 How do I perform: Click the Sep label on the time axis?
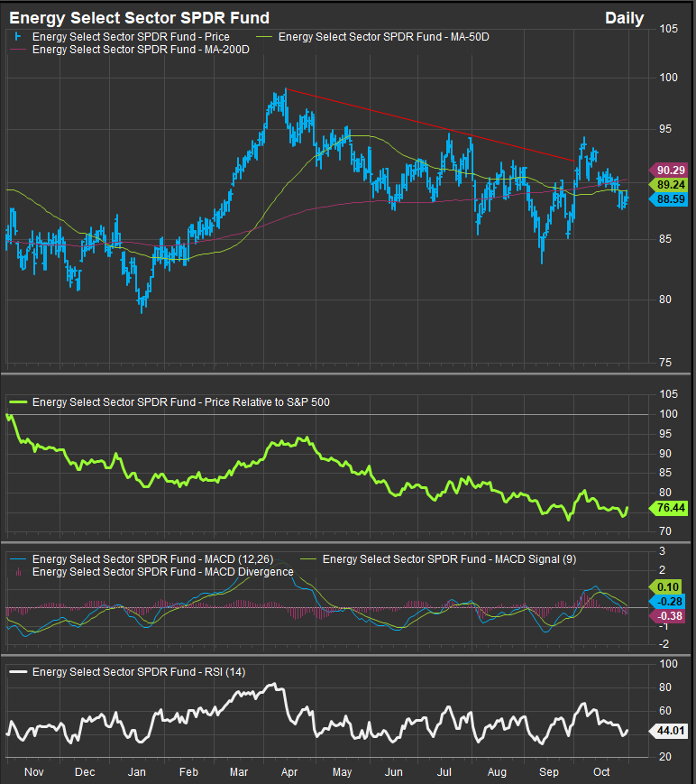pos(549,772)
